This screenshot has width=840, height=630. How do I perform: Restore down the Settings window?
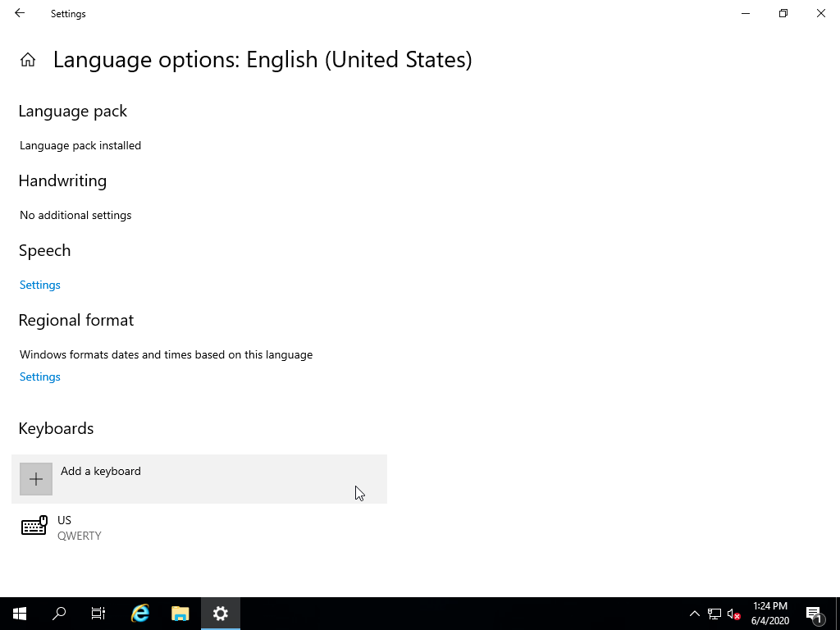[783, 13]
